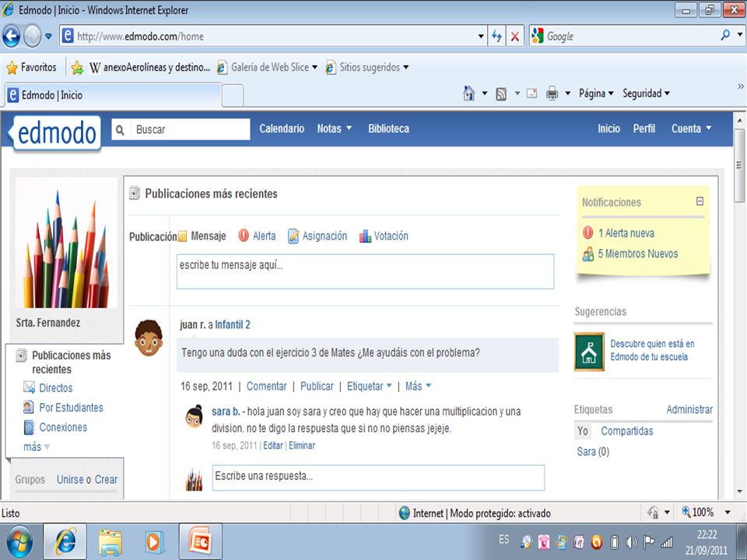Click the Alerta red exclamation icon

(x=244, y=235)
